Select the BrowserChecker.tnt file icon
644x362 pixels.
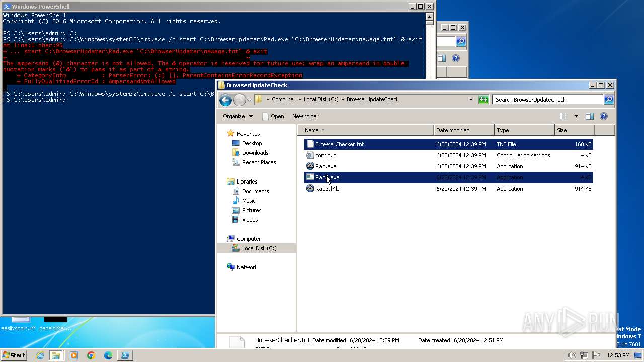[310, 144]
